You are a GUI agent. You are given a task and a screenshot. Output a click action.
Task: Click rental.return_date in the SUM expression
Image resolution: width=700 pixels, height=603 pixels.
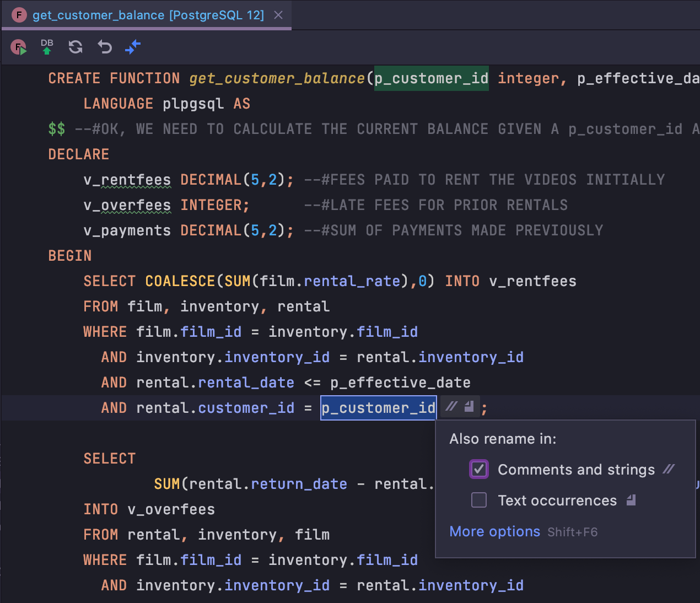tap(268, 484)
